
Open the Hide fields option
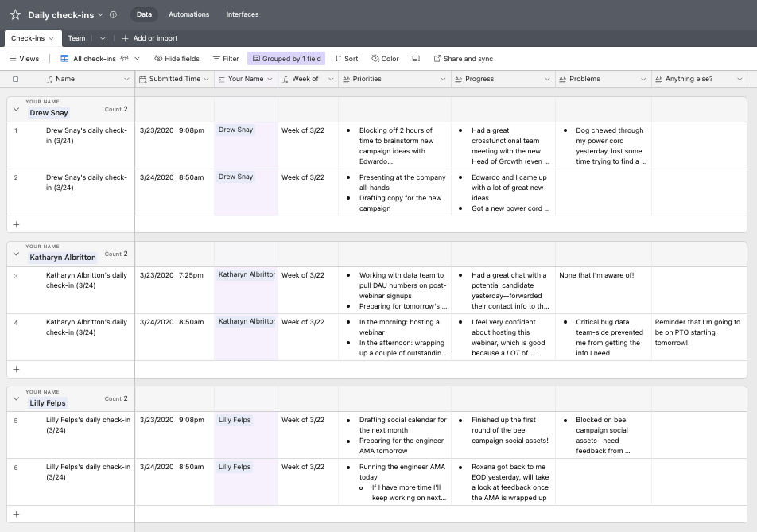click(177, 59)
